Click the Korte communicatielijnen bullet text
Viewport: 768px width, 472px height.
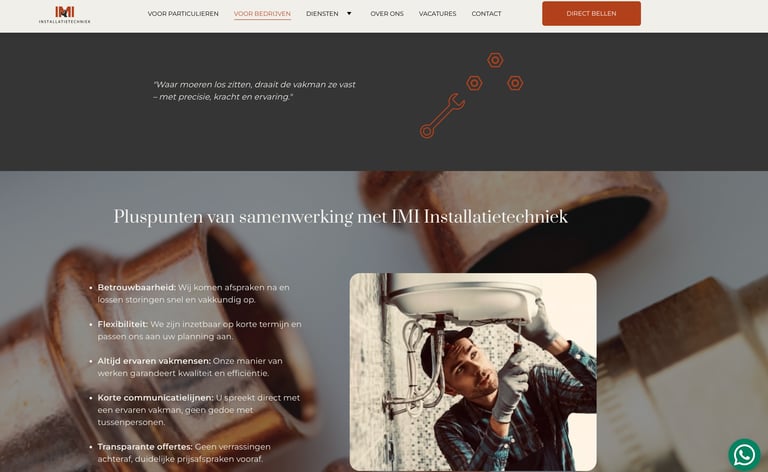198,410
